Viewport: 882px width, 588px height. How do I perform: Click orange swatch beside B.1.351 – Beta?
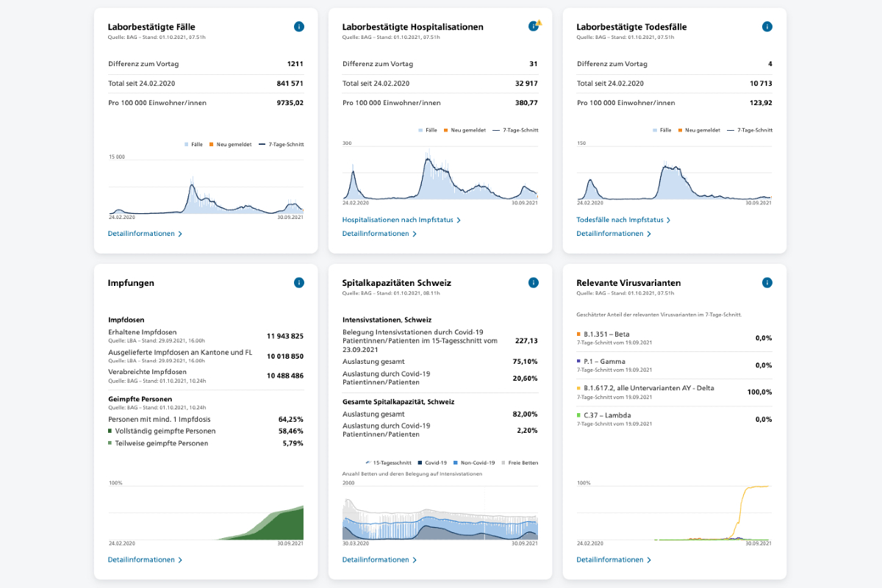click(579, 334)
